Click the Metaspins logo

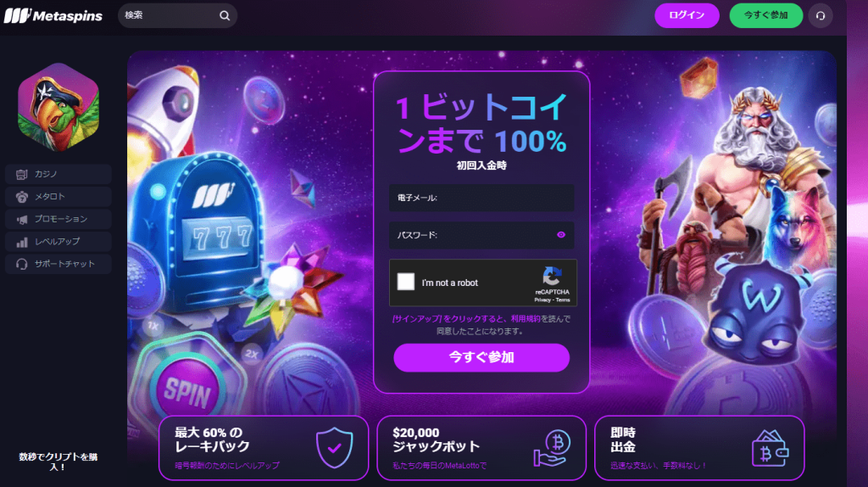pos(53,15)
